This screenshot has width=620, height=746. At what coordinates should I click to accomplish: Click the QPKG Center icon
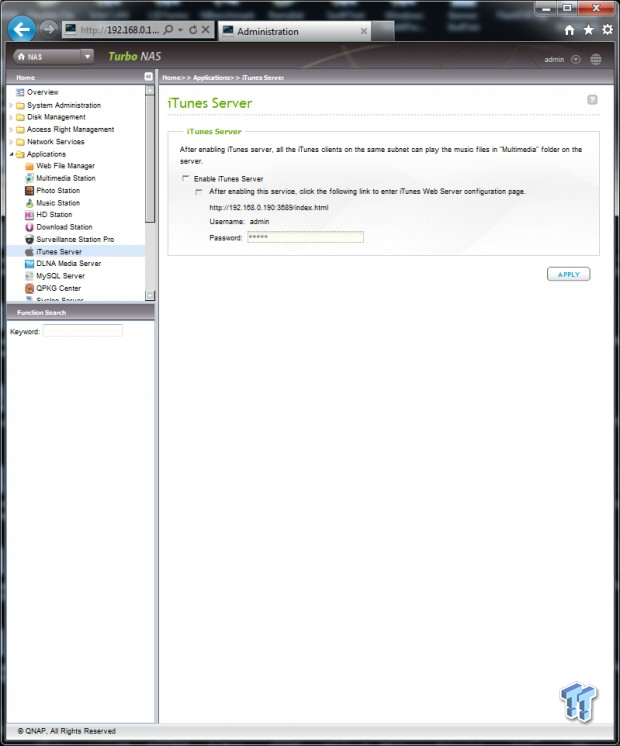pyautogui.click(x=29, y=288)
